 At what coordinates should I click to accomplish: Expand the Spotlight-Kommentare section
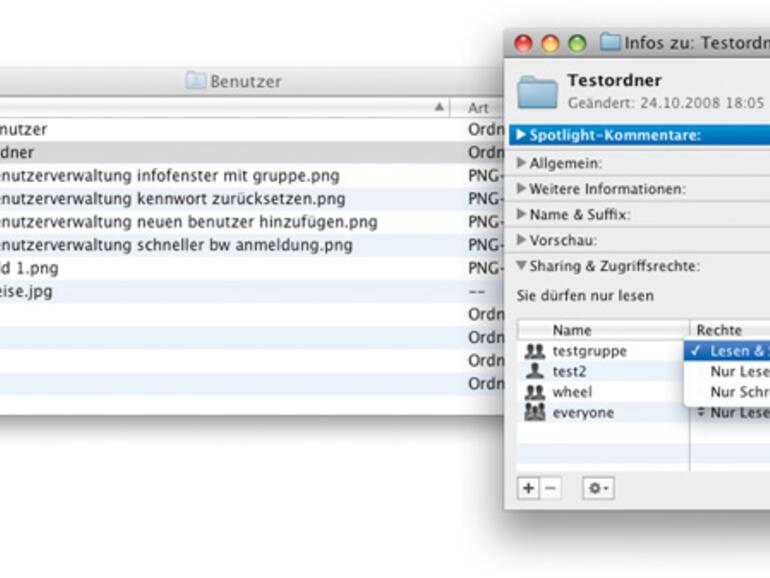click(x=521, y=135)
